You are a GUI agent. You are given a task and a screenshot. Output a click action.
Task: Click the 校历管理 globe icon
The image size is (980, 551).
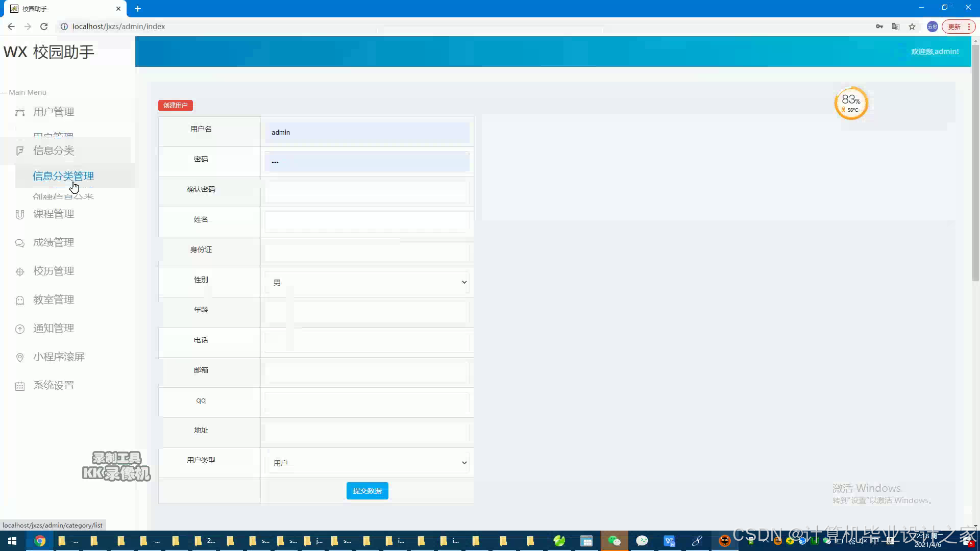[20, 272]
